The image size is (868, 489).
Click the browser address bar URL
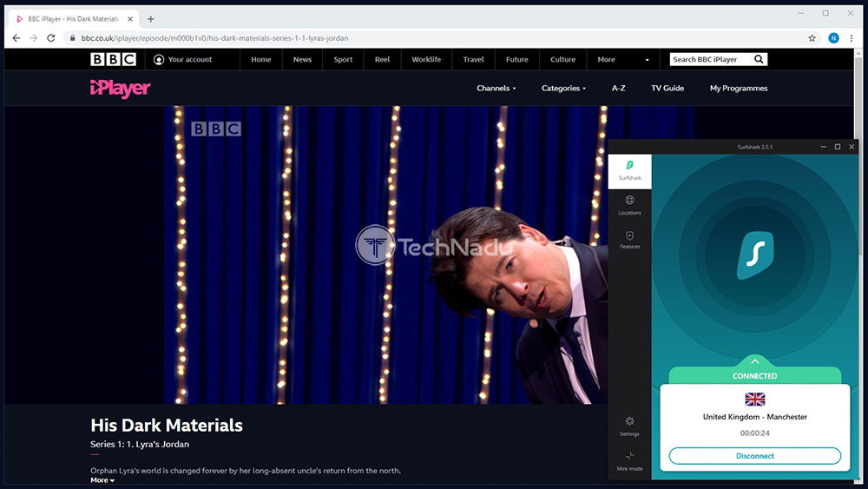click(x=214, y=38)
